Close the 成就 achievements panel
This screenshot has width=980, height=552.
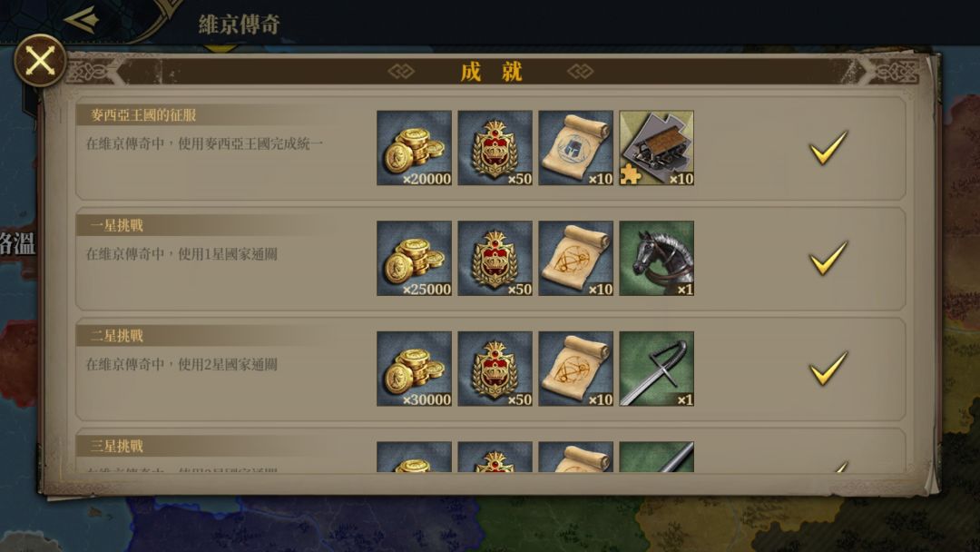coord(40,61)
